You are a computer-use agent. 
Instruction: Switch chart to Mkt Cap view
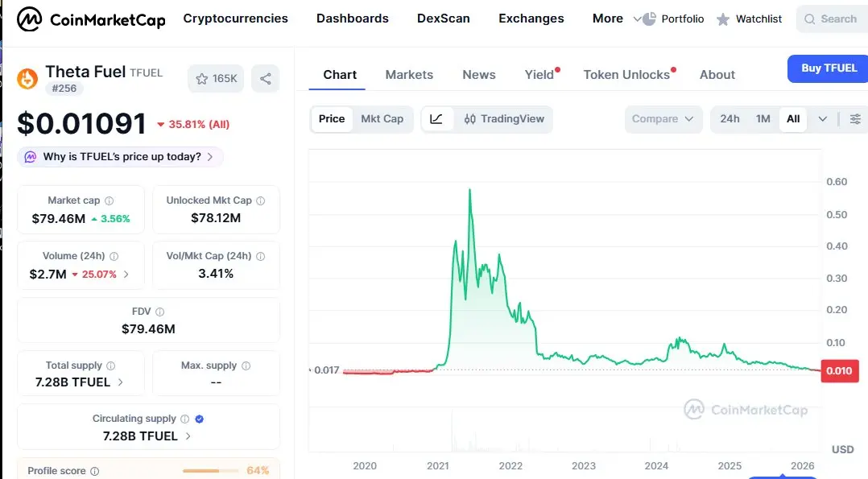(382, 119)
